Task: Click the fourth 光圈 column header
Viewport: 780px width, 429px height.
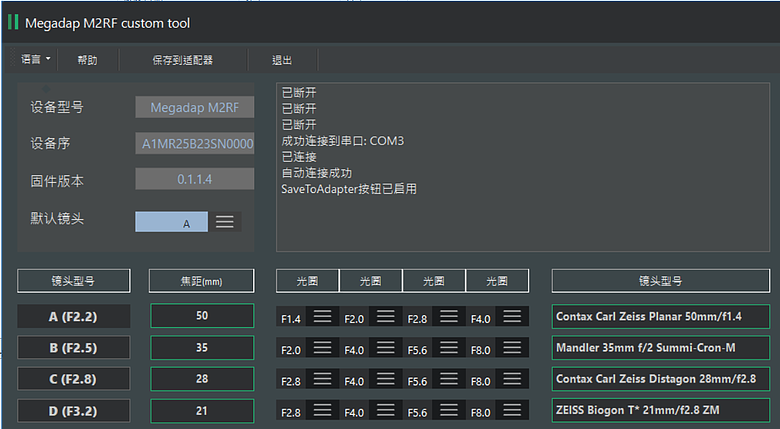Action: tap(497, 281)
